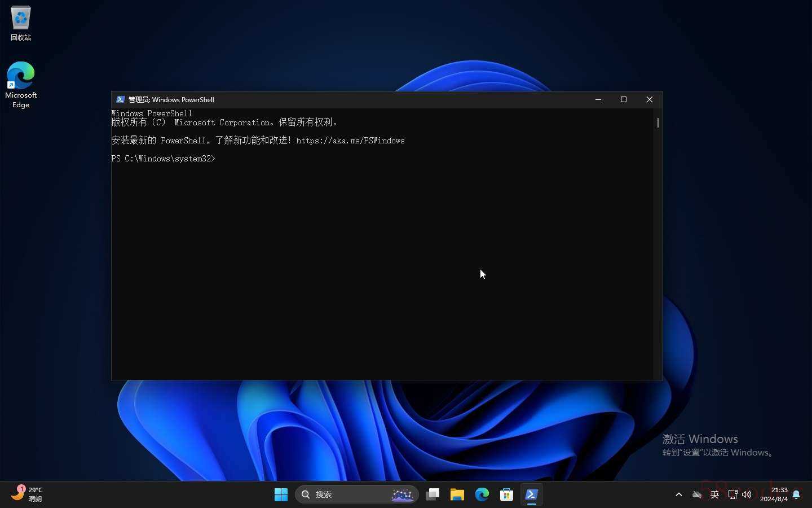Open the weather widget showing 29°C

click(27, 494)
